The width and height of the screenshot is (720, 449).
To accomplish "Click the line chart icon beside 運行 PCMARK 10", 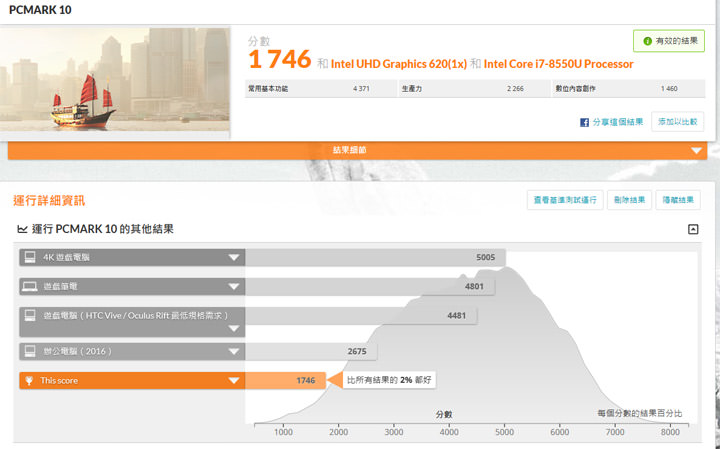I will pos(22,229).
